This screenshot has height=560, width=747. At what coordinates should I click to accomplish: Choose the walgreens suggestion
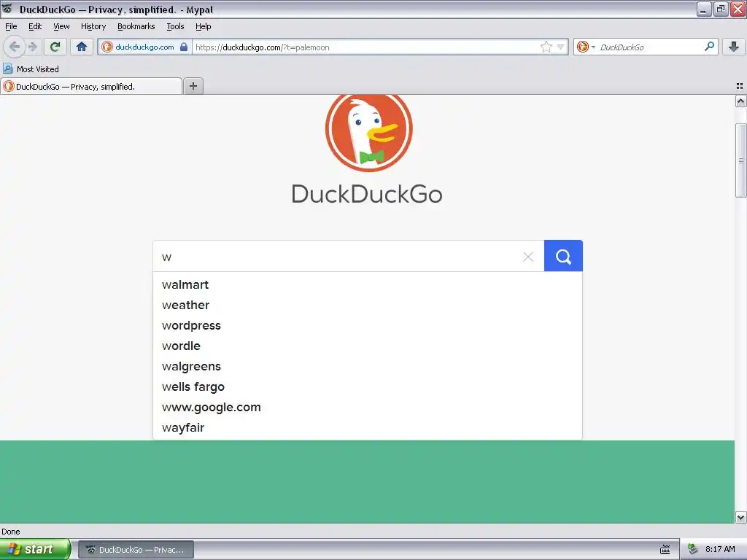click(x=368, y=367)
